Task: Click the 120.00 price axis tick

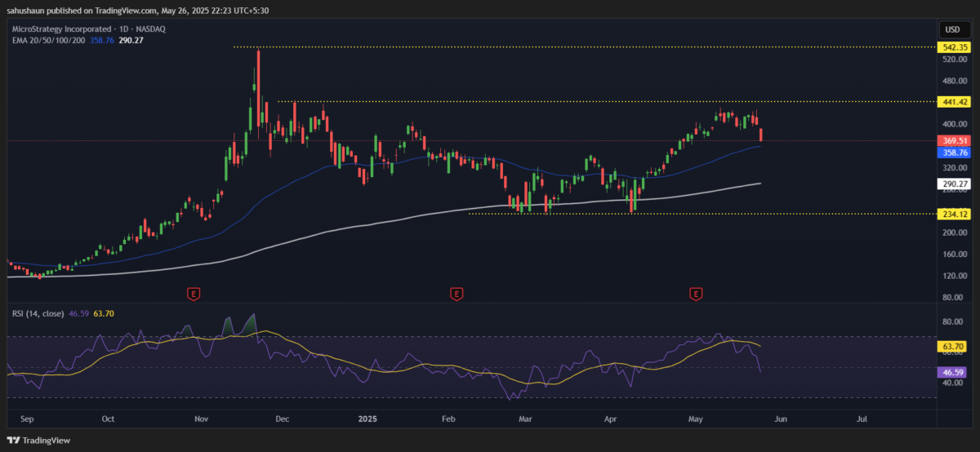Action: 954,276
